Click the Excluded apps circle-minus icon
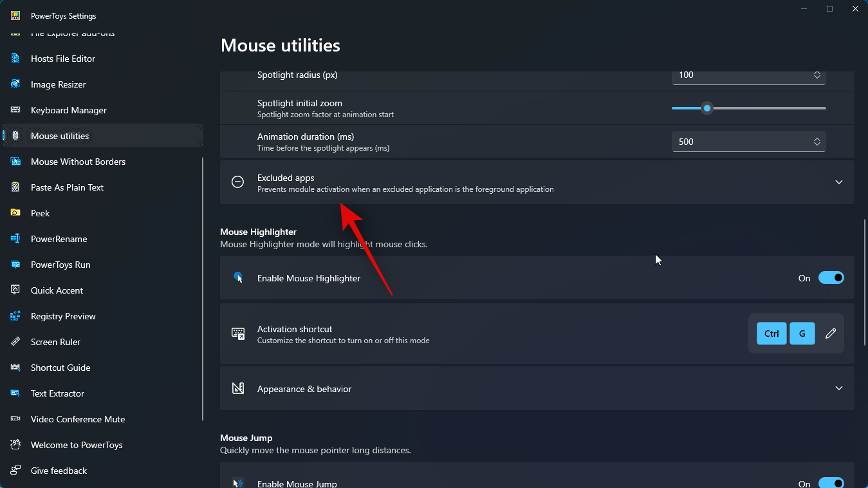Viewport: 868px width, 488px height. 238,182
